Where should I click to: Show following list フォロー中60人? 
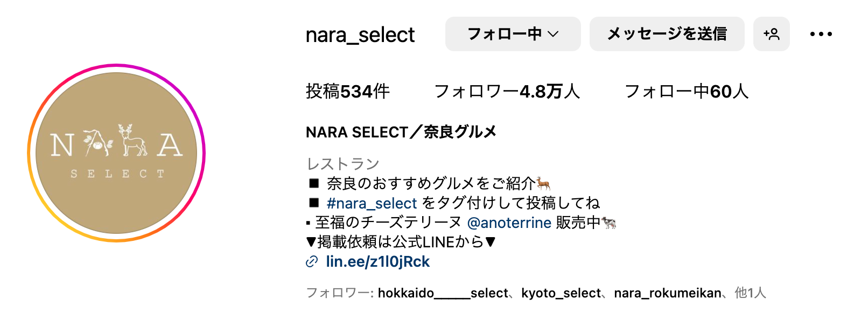[686, 92]
